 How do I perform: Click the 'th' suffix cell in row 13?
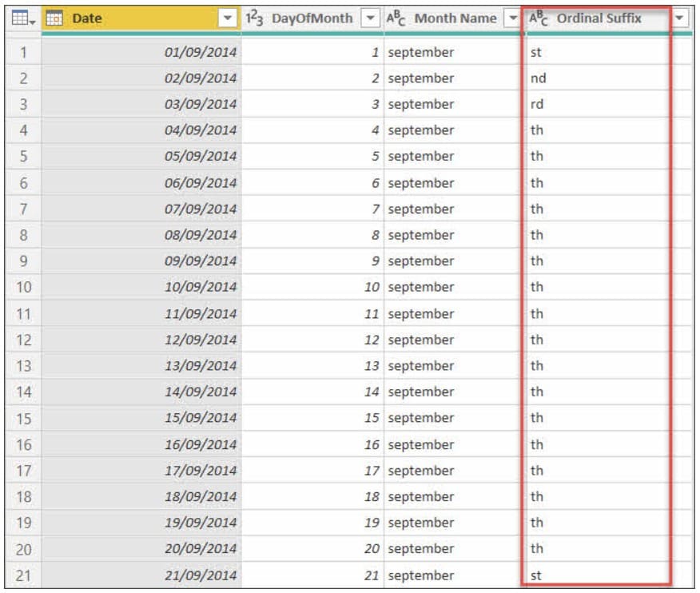click(x=608, y=366)
